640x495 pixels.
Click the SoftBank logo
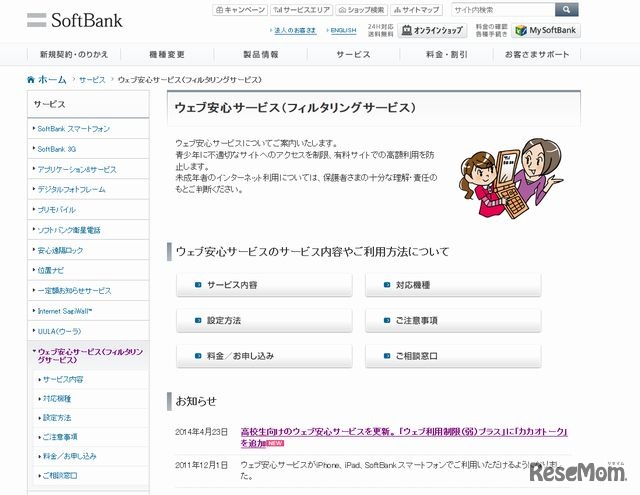(x=75, y=20)
